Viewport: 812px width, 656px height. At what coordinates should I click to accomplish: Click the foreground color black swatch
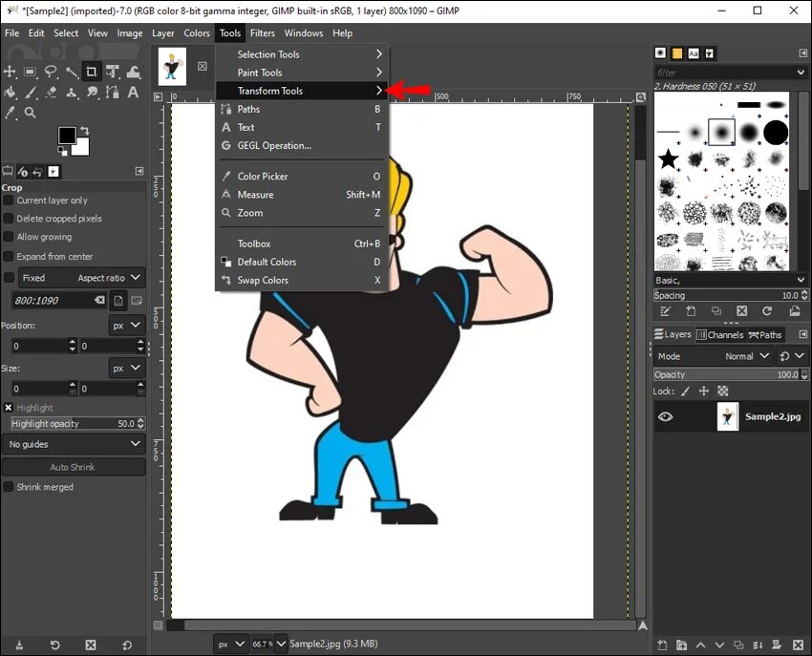click(67, 136)
